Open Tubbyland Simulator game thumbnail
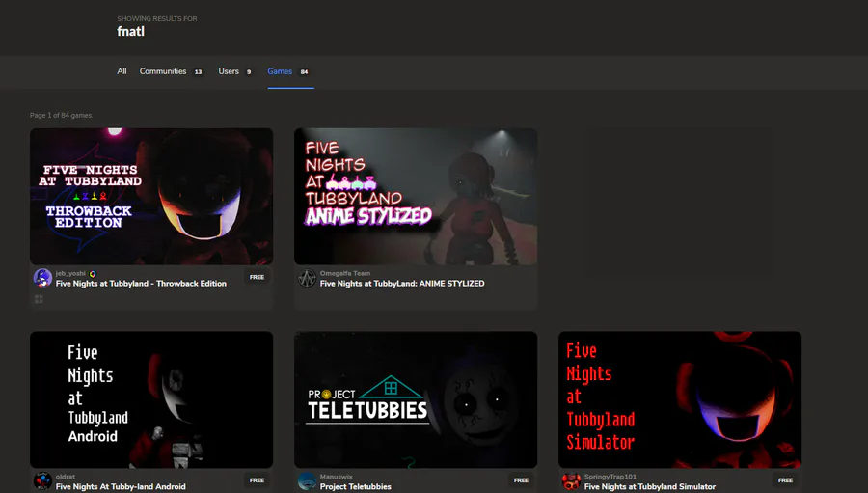 680,399
